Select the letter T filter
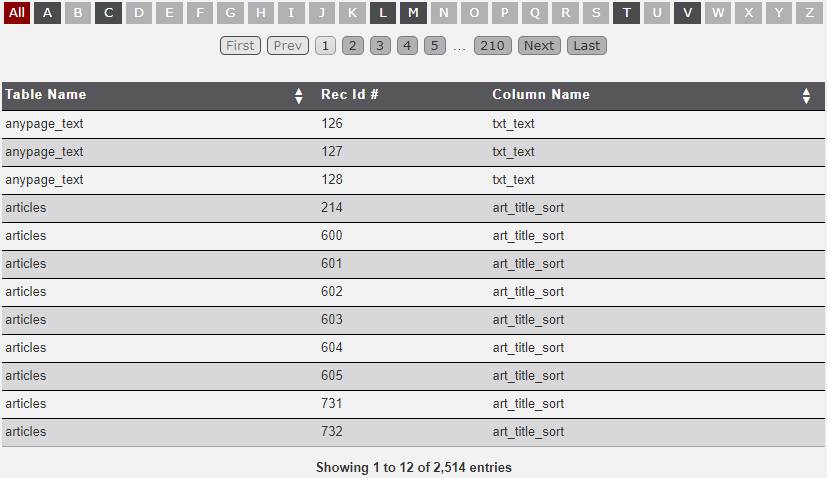The height and width of the screenshot is (478, 827). tap(626, 13)
